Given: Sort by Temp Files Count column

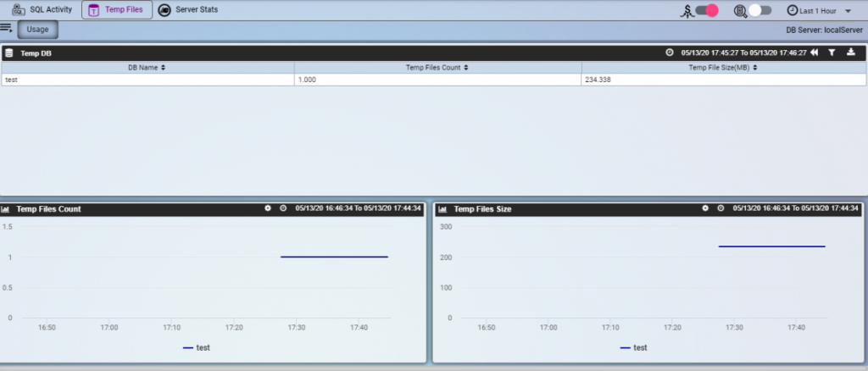Looking at the screenshot, I should point(437,68).
